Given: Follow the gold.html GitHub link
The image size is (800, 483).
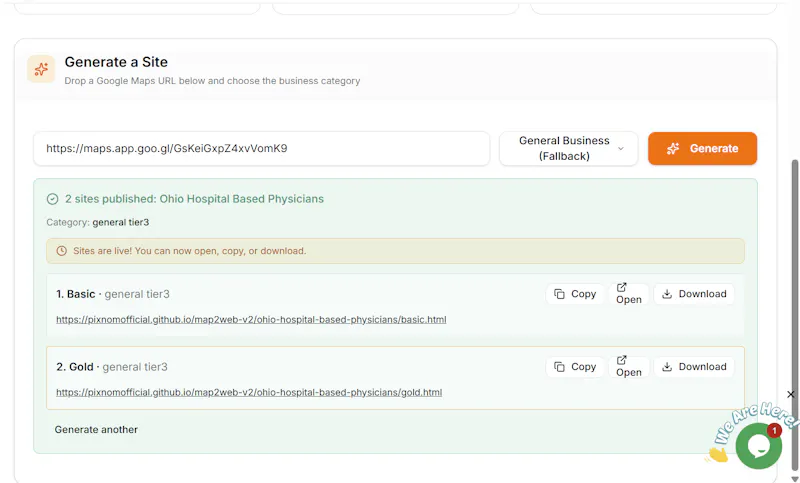Looking at the screenshot, I should click(x=249, y=393).
